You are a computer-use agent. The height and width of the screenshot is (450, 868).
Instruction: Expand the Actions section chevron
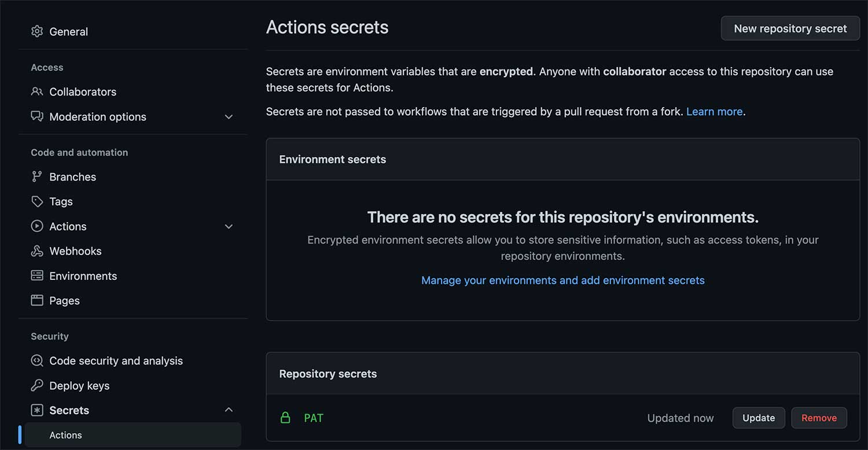pos(229,227)
